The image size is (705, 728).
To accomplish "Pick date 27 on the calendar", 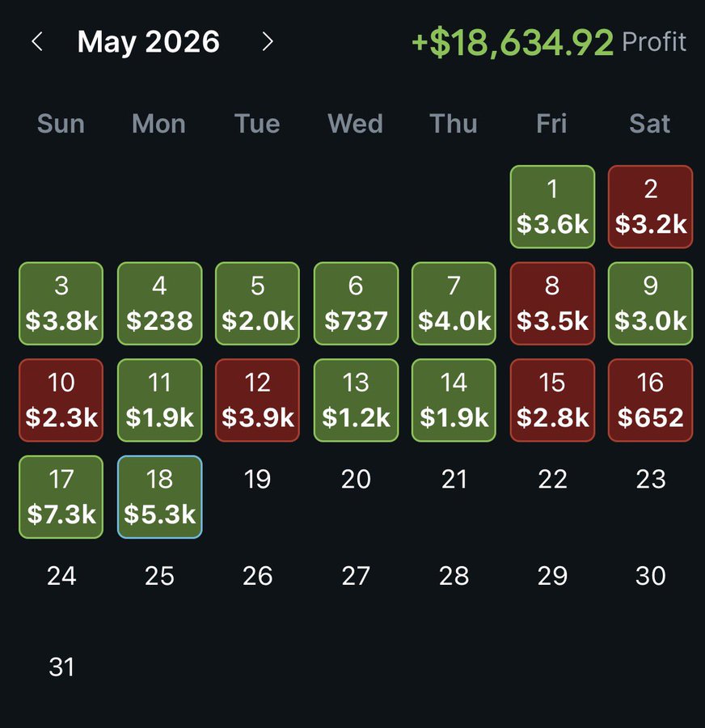I will [356, 576].
